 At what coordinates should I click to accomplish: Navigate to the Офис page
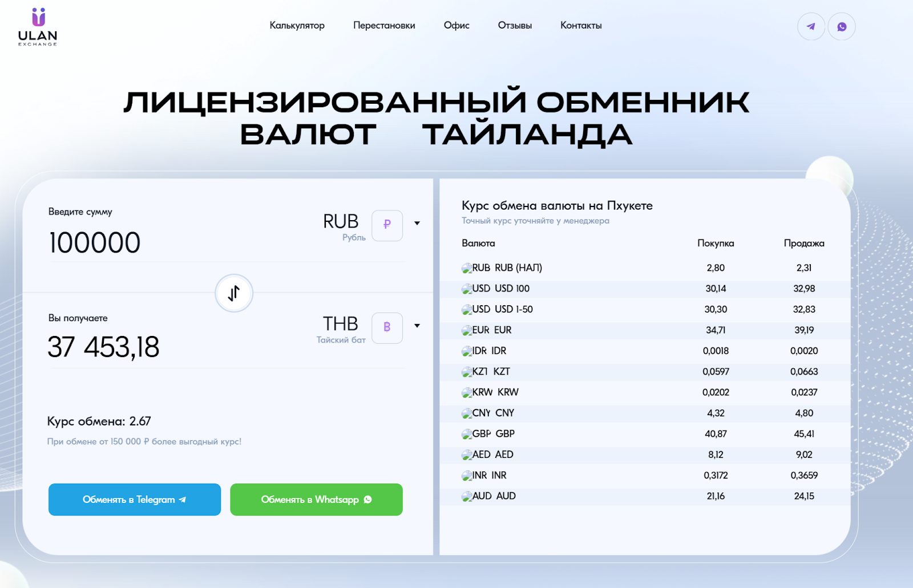457,26
